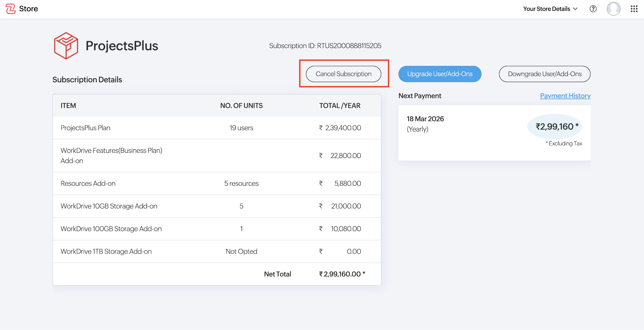Click the WorkDrive Features(Business Plan) Add-on row
The image size is (644, 330).
pos(216,156)
